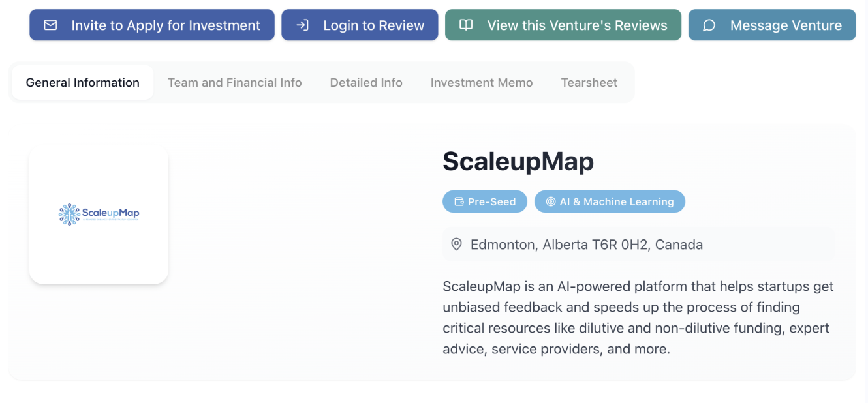
Task: Select the AI & Machine Learning category badge
Action: click(x=610, y=201)
